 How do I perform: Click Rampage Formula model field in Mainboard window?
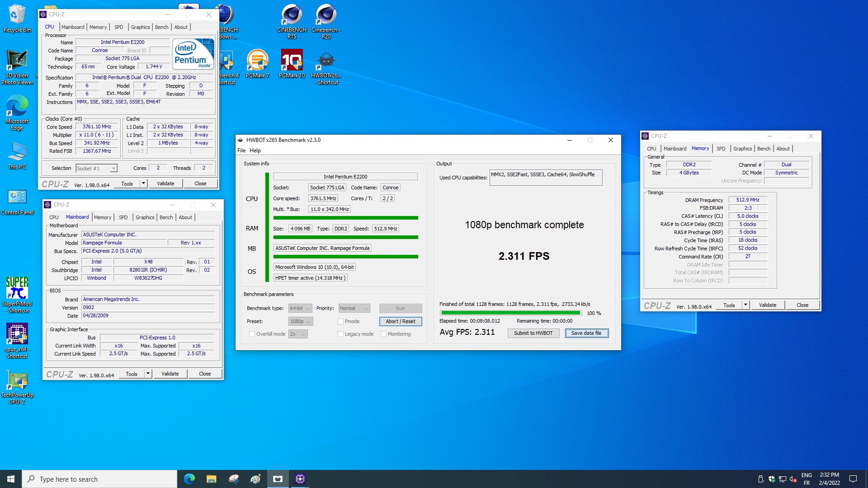124,243
